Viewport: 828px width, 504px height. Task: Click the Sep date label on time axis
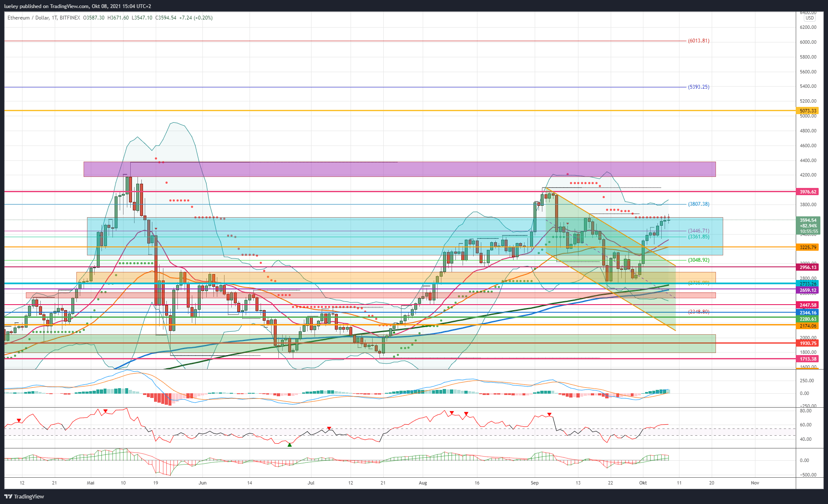pos(535,483)
